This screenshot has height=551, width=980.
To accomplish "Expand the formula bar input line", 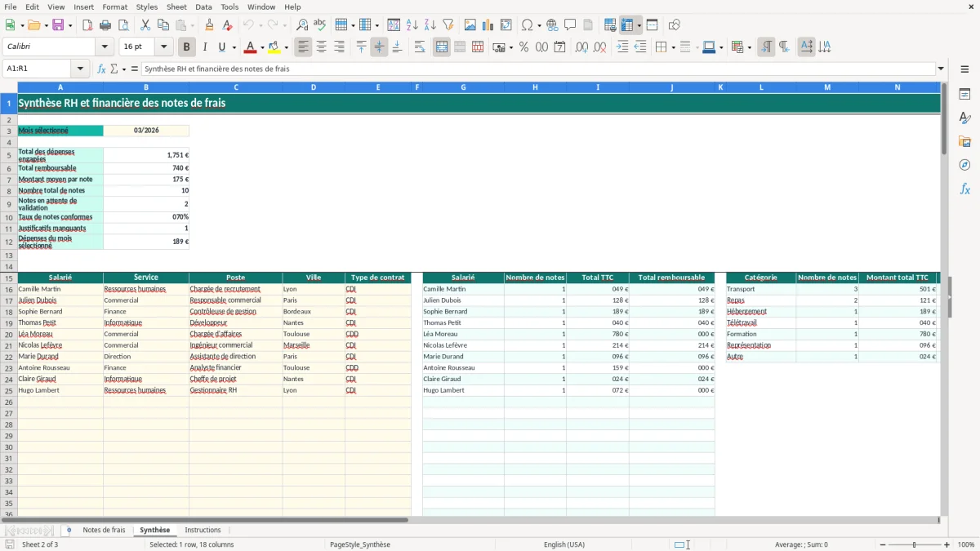I will tap(942, 69).
